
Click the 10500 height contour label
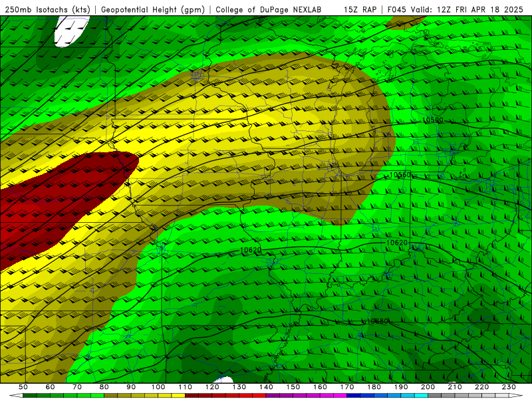click(x=433, y=120)
